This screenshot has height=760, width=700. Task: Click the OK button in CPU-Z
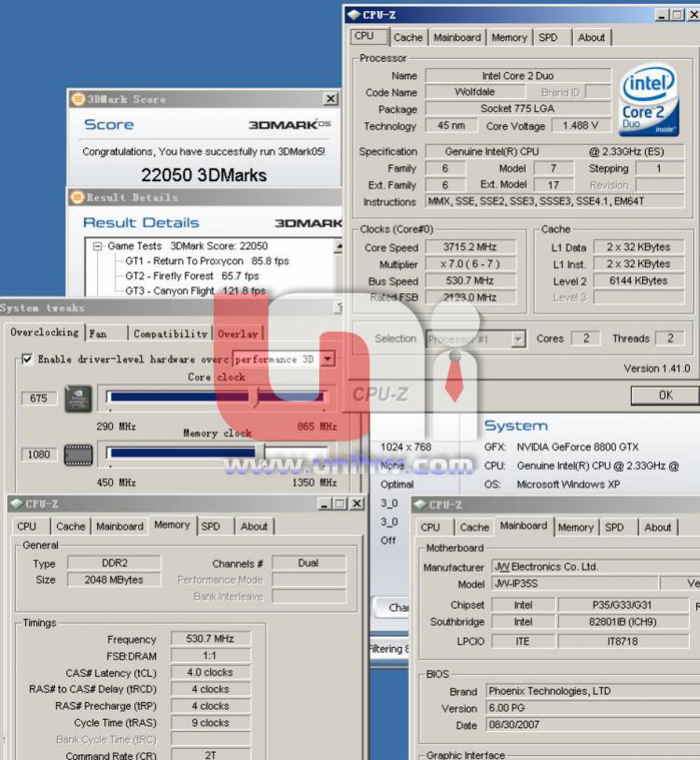pyautogui.click(x=665, y=396)
